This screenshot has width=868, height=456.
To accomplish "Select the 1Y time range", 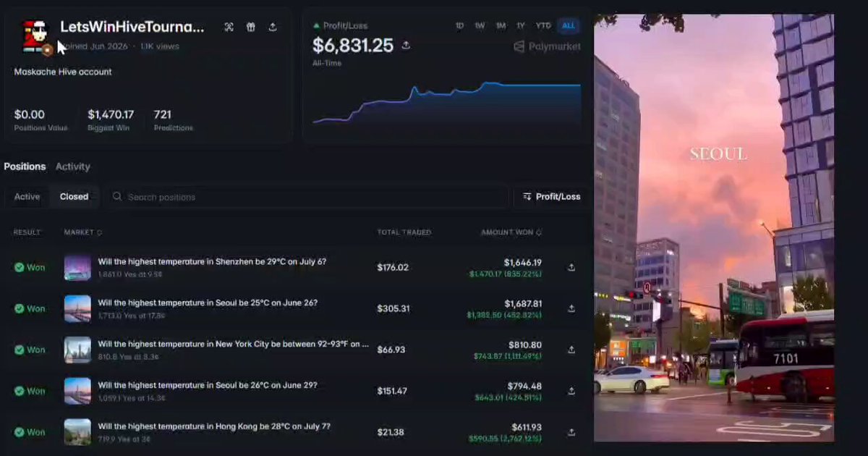I will (521, 26).
